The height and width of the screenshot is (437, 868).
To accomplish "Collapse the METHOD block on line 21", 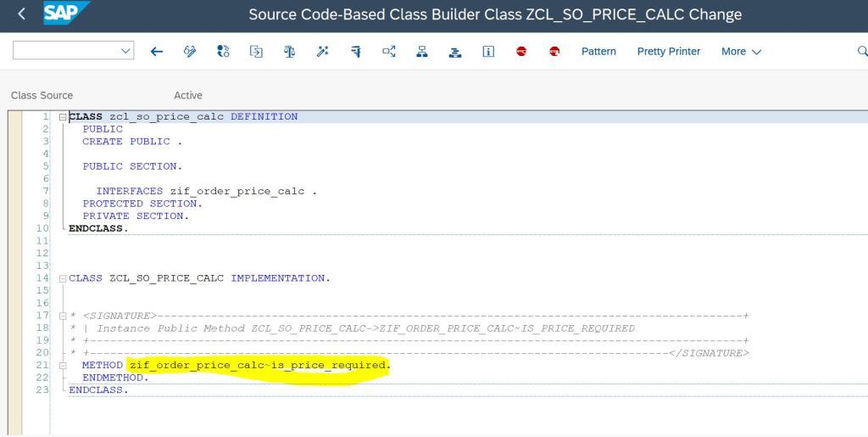I will [63, 366].
